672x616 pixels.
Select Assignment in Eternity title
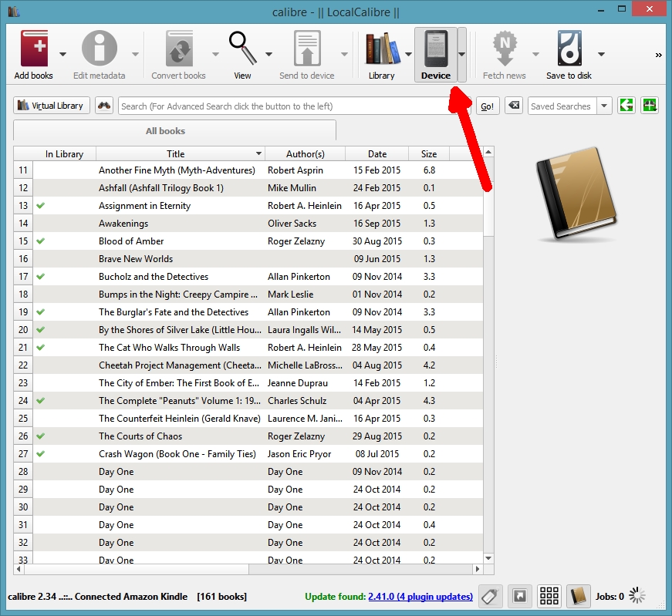(144, 206)
